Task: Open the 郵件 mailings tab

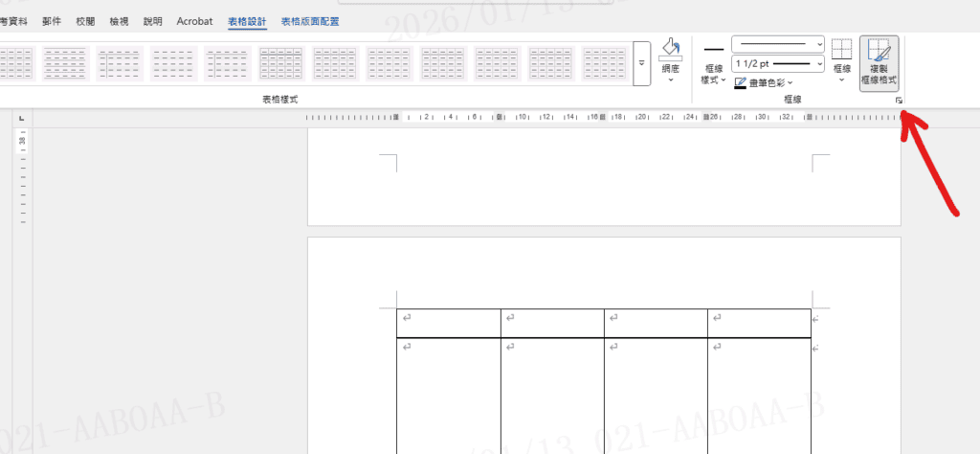Action: (52, 21)
